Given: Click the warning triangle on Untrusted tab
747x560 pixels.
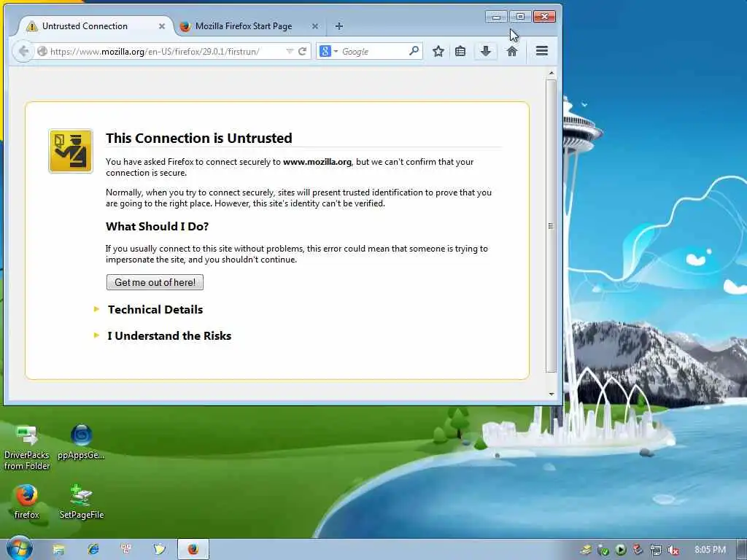Looking at the screenshot, I should pos(32,26).
